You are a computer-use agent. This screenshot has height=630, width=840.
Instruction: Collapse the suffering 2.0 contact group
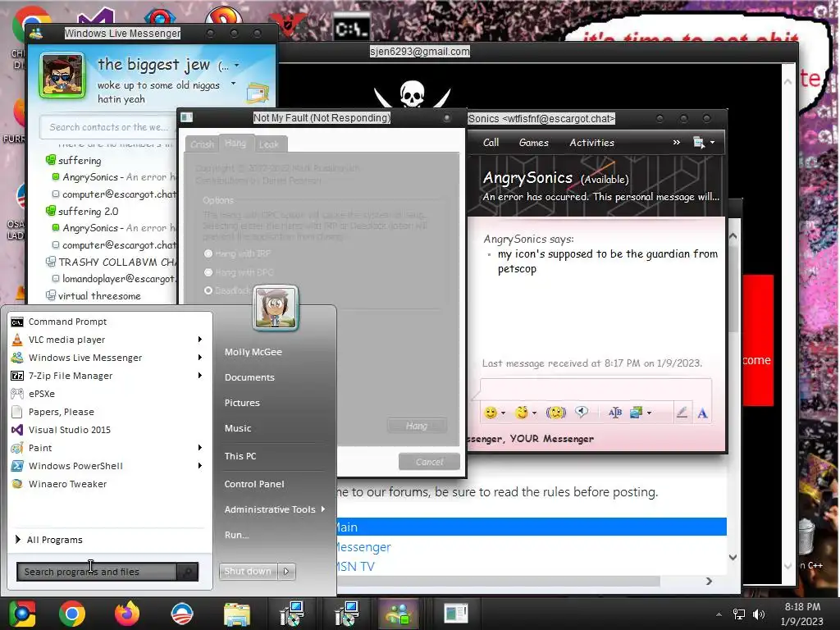[x=50, y=211]
